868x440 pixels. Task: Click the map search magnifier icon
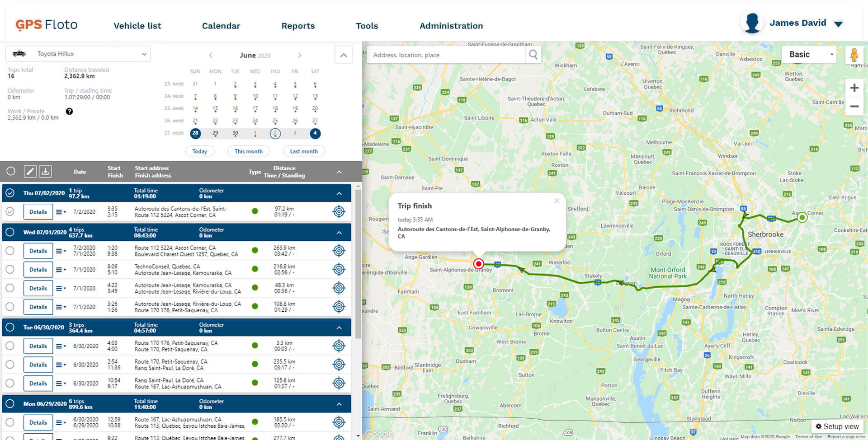(533, 55)
